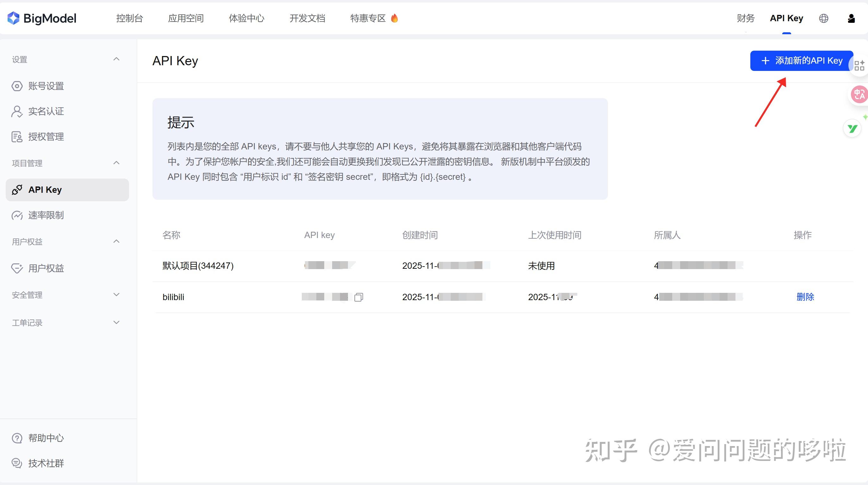
Task: Open 技术社群 in the sidebar
Action: tap(46, 463)
